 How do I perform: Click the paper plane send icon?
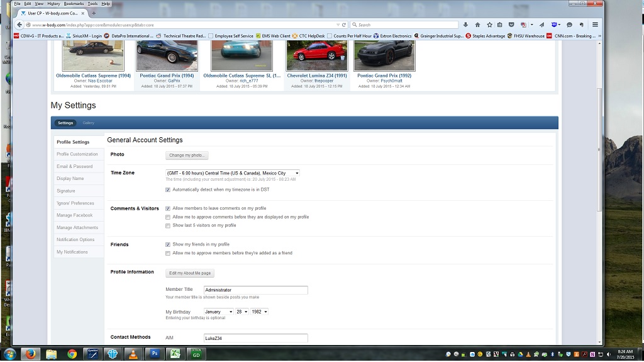pyautogui.click(x=541, y=25)
